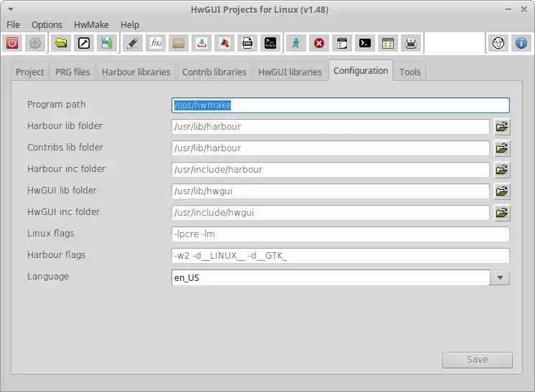
Task: Run project with the running man icon
Action: [295, 43]
